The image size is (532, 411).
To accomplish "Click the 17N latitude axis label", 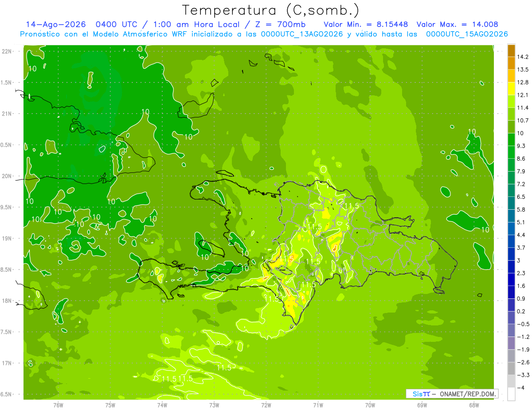I will [7, 363].
